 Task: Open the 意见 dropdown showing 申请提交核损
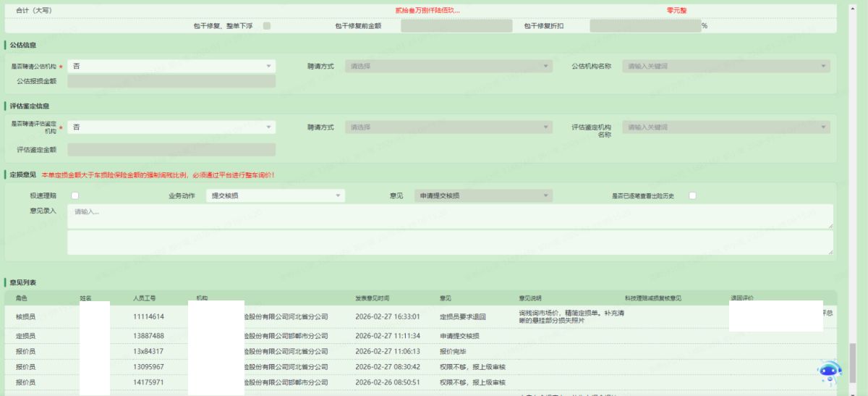pos(482,196)
